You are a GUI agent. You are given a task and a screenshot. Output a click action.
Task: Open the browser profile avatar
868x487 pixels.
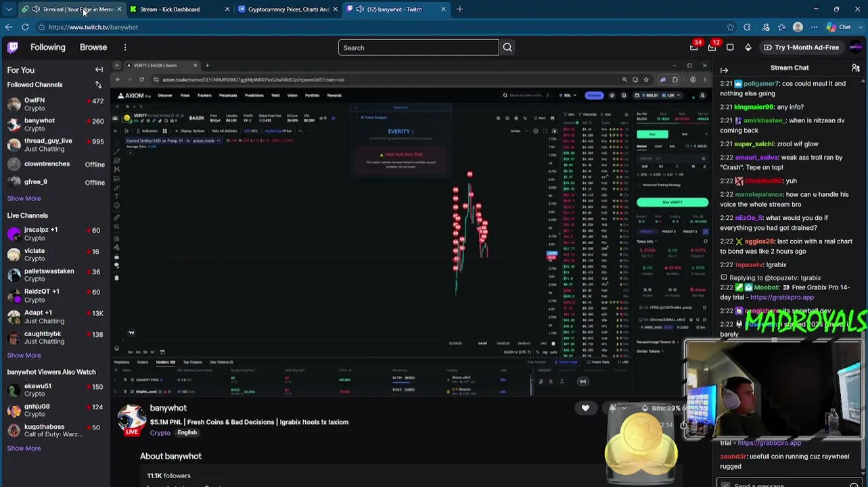[798, 27]
